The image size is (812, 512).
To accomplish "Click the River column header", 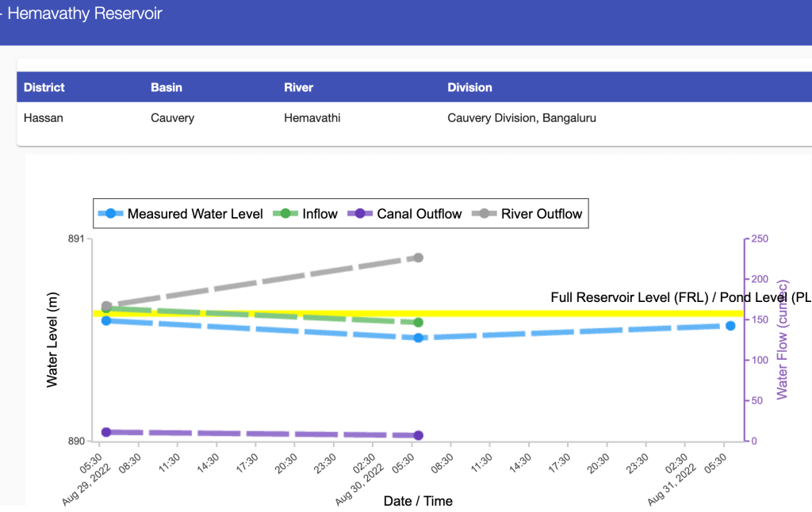I will pyautogui.click(x=298, y=87).
